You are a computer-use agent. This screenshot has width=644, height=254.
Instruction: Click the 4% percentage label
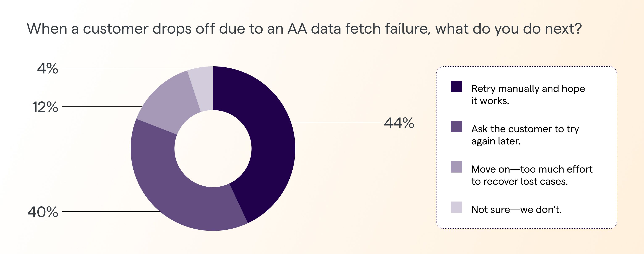coord(47,68)
